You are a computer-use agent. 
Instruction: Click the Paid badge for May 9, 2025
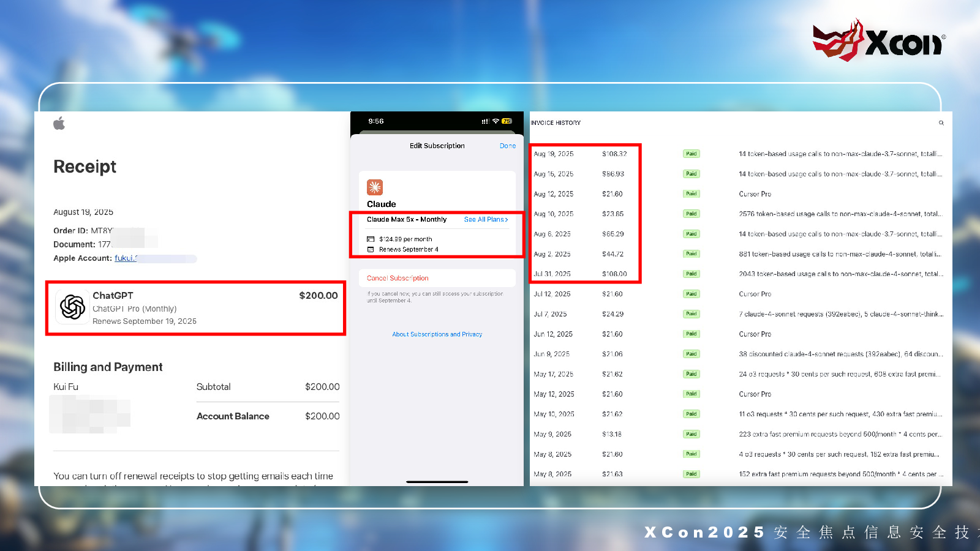tap(692, 434)
